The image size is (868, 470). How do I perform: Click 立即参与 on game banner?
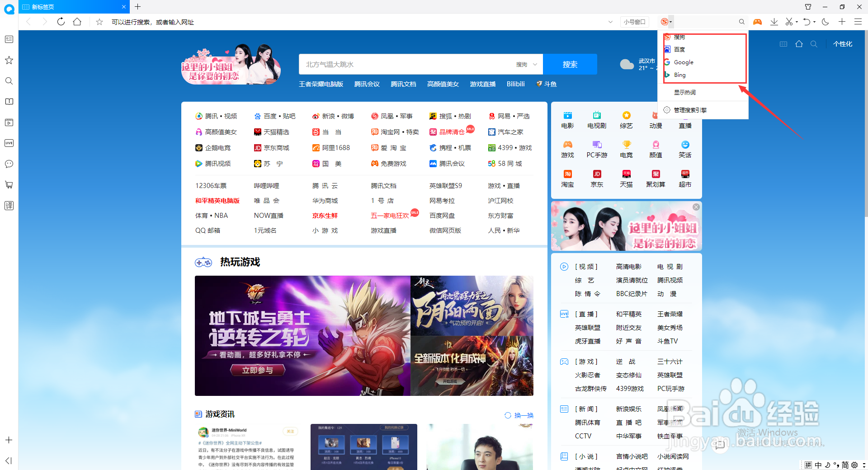[258, 370]
